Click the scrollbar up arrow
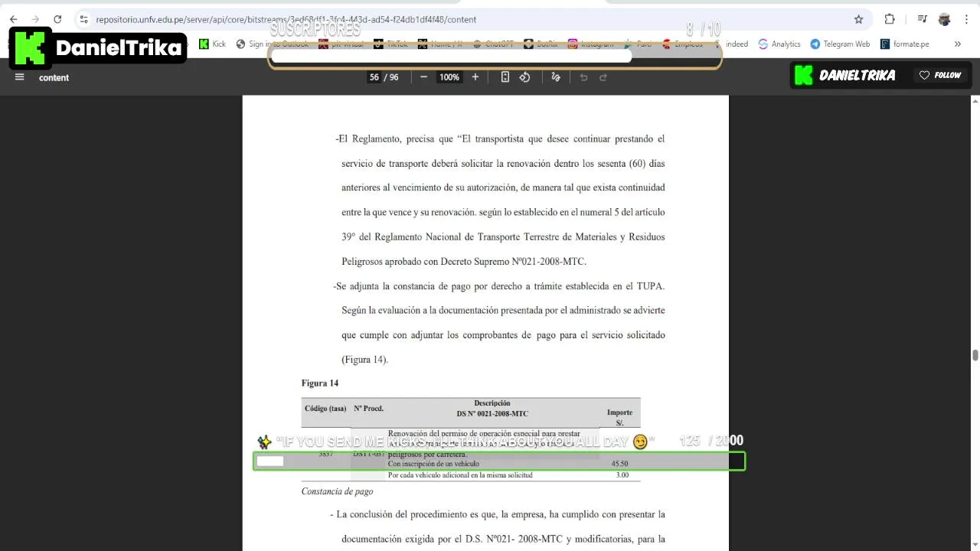 (x=975, y=101)
